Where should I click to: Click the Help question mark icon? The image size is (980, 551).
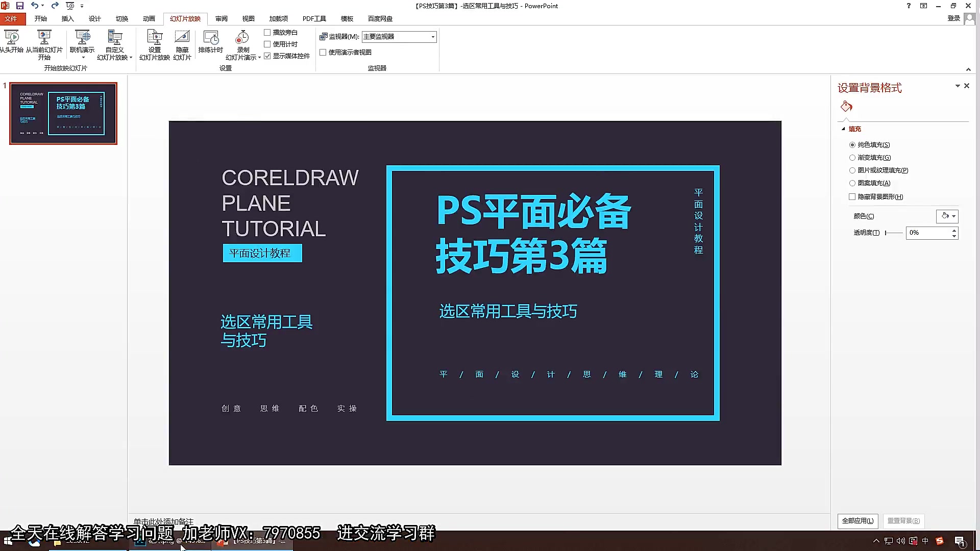[x=909, y=6]
